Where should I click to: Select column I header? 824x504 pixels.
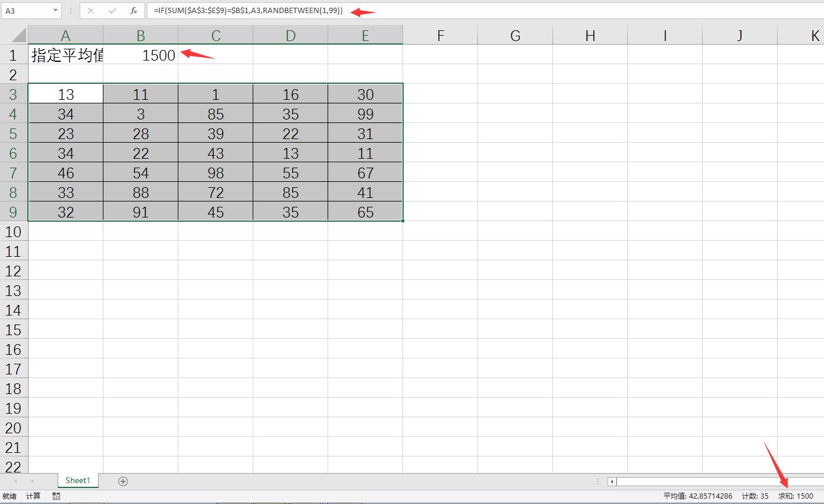point(665,35)
